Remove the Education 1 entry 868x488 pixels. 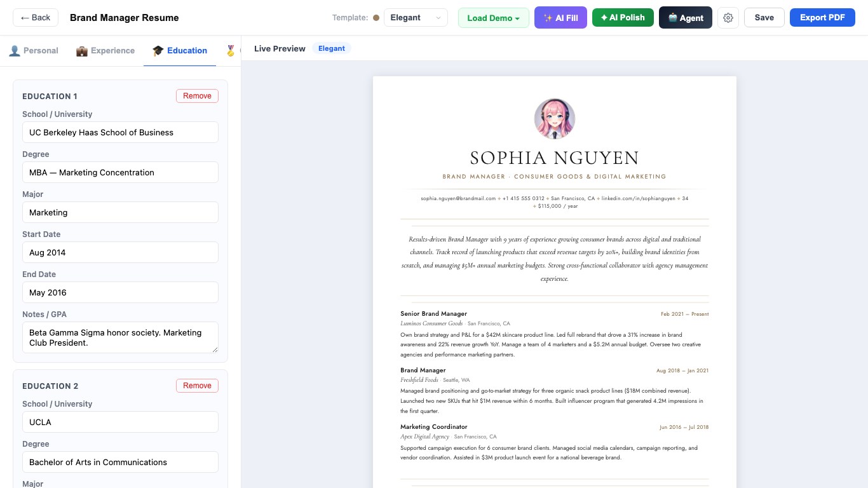click(197, 96)
